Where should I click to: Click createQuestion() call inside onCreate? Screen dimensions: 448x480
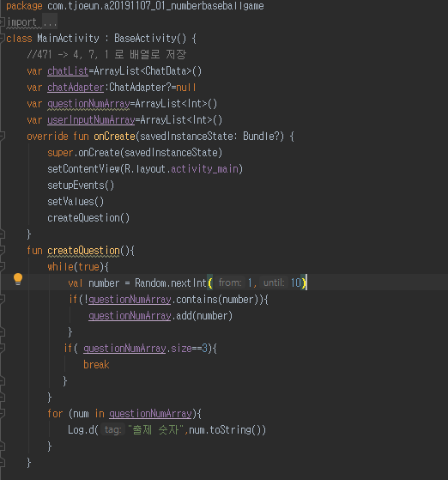point(88,218)
